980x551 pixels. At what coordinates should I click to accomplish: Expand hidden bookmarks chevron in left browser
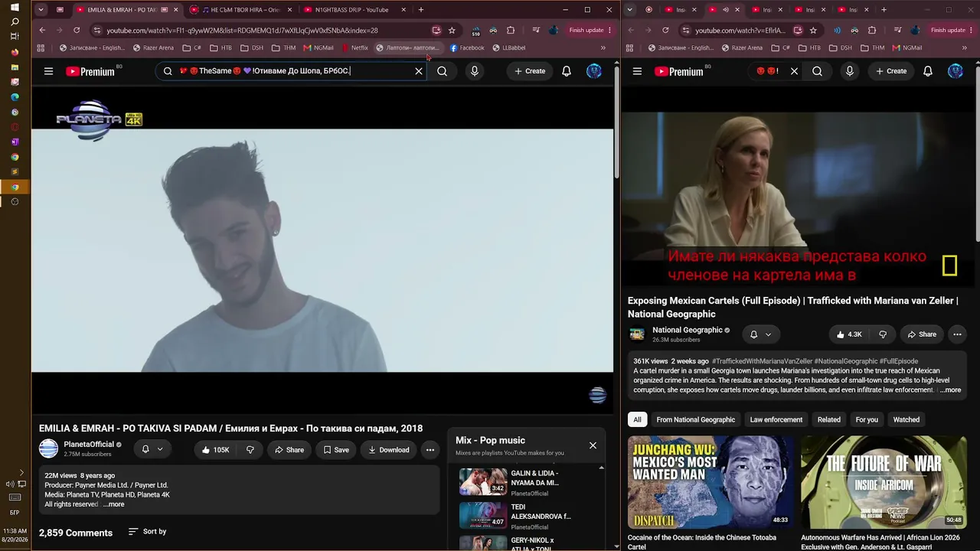(603, 47)
